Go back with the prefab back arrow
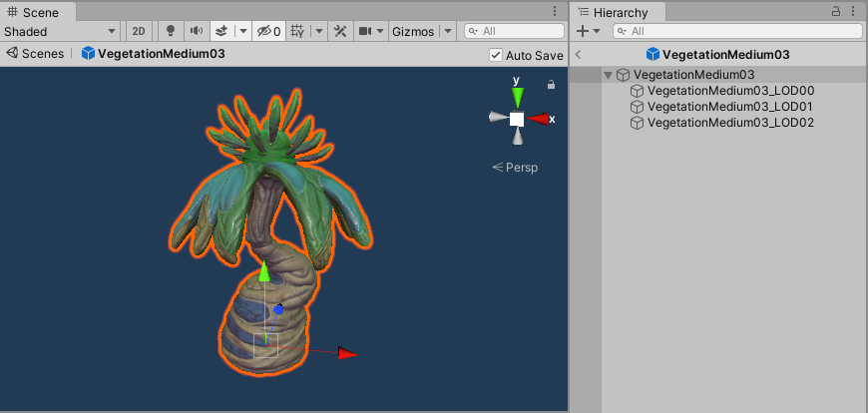Screen dimensions: 868x413 point(580,55)
